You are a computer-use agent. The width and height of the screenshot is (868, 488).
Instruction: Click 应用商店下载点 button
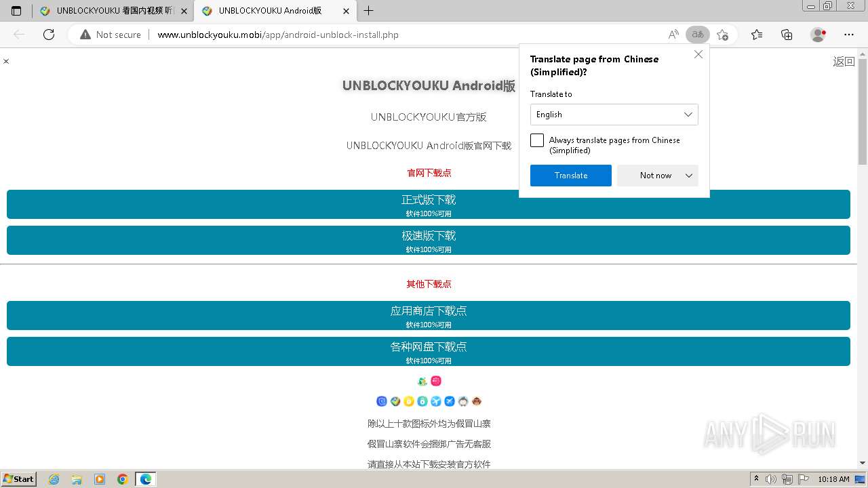(429, 315)
